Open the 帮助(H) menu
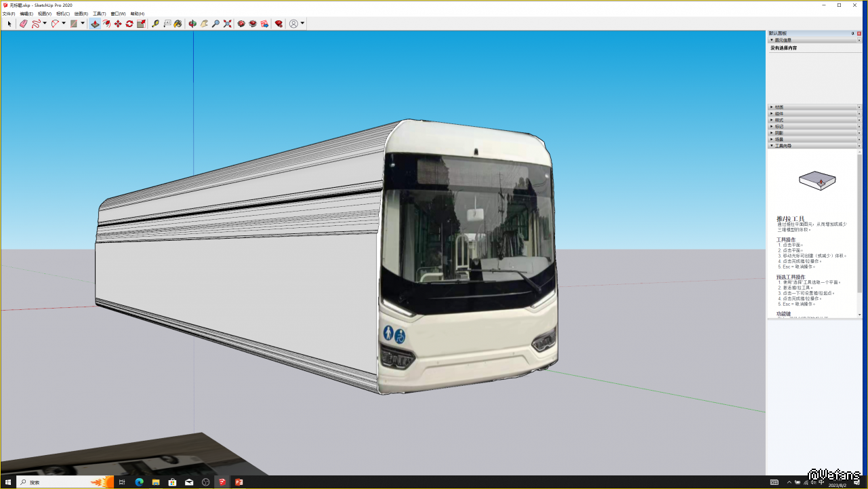 138,14
